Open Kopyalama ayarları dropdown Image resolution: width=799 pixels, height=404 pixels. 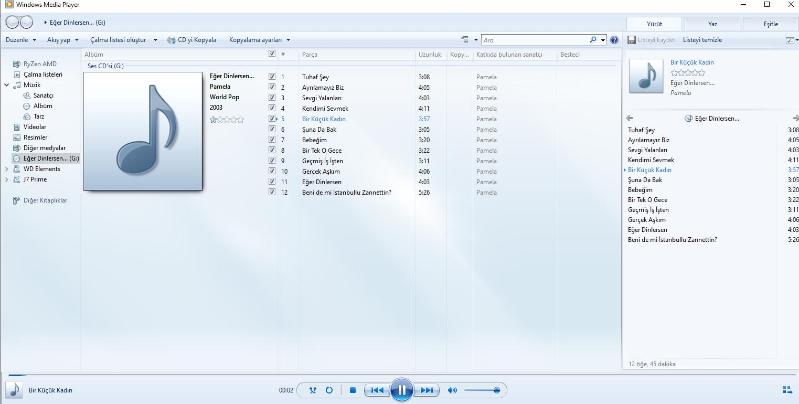tap(259, 40)
